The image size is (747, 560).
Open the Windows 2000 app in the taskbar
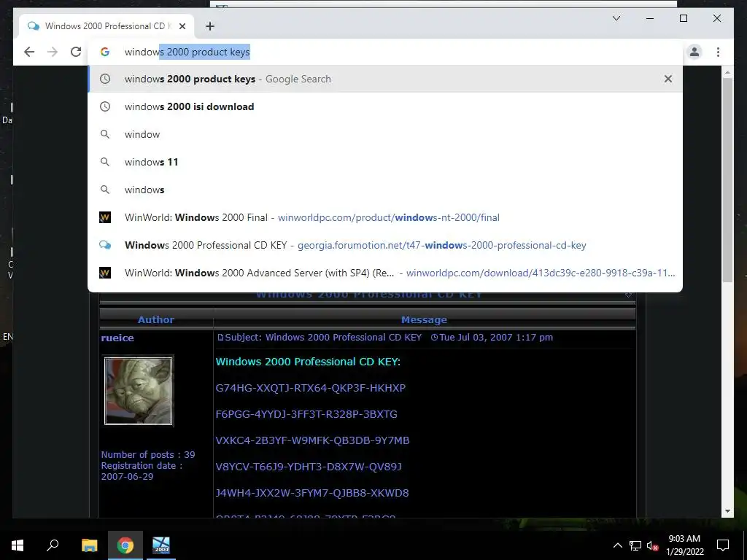click(x=161, y=545)
